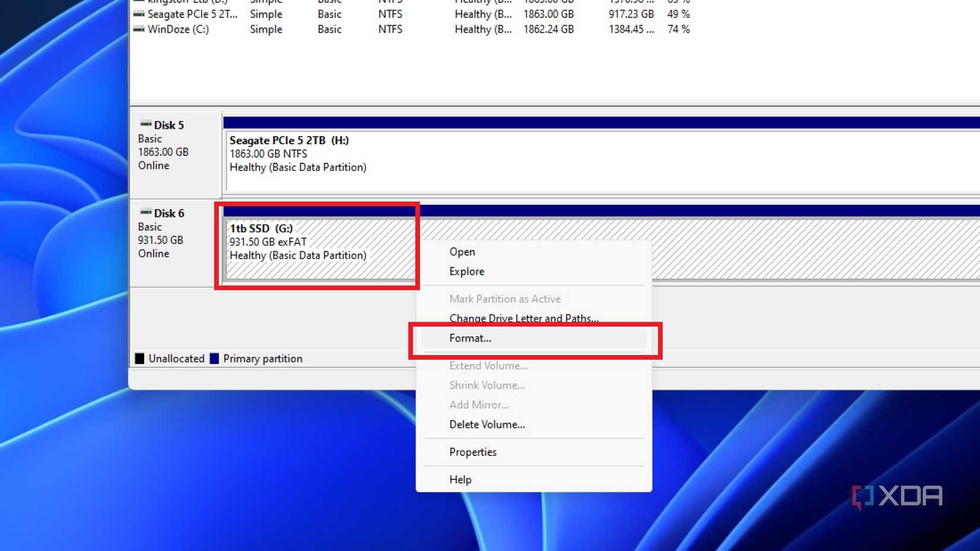Click Help in the context menu
The height and width of the screenshot is (551, 980).
(x=460, y=480)
